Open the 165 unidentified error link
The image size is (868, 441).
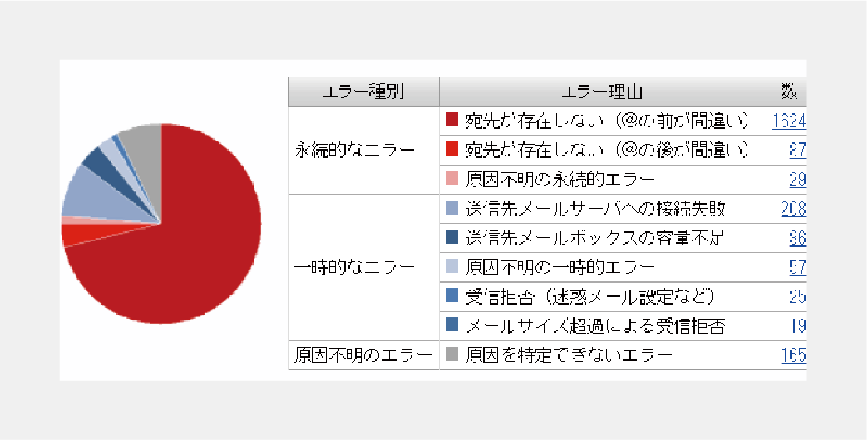pyautogui.click(x=793, y=355)
